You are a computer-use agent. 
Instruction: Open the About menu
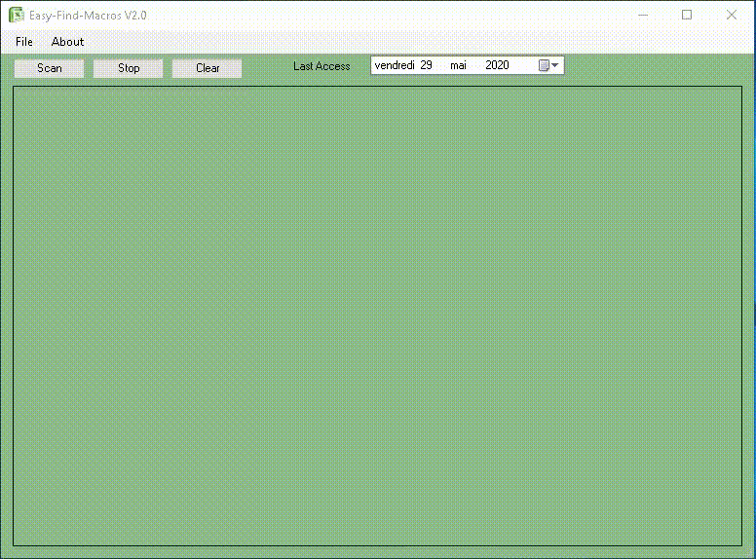(x=67, y=42)
